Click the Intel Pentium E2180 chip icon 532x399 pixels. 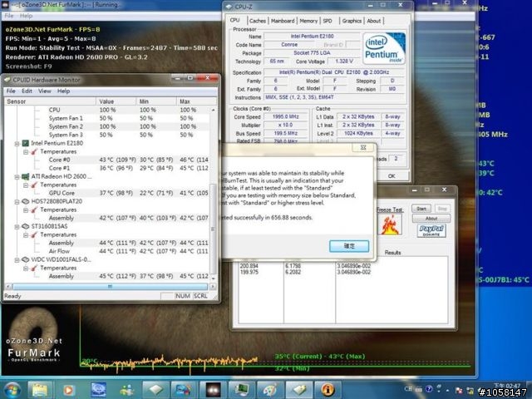26,143
